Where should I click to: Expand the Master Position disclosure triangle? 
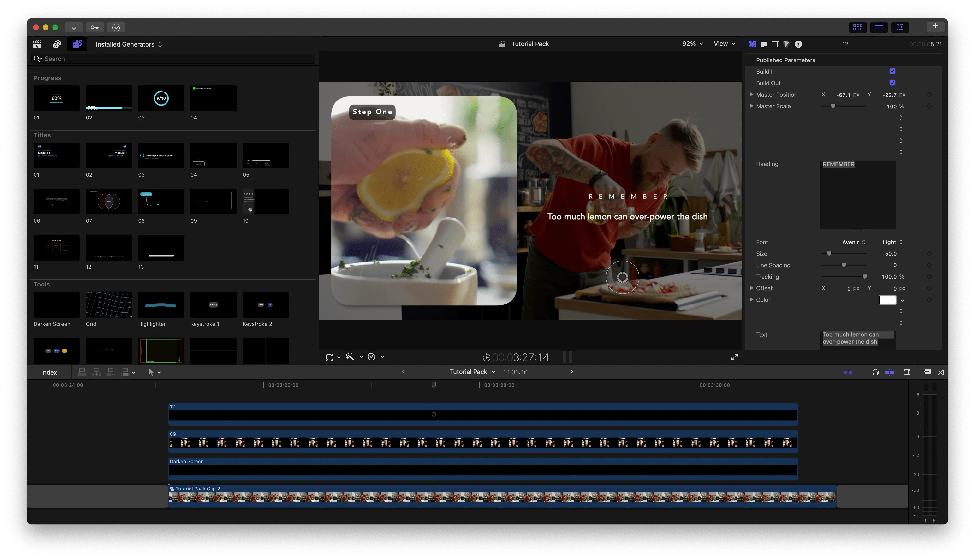point(751,94)
